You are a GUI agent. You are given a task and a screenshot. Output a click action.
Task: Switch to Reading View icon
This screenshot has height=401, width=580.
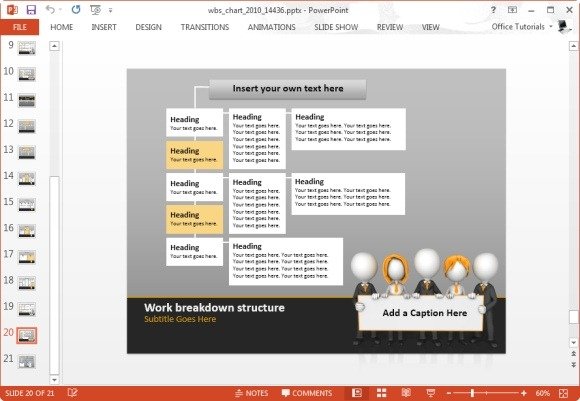pos(406,393)
